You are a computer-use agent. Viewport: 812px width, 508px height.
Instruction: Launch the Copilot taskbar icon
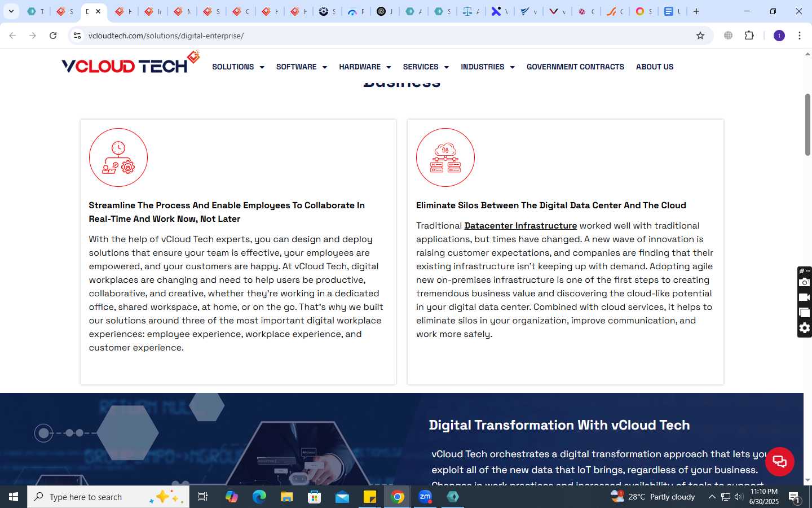232,497
